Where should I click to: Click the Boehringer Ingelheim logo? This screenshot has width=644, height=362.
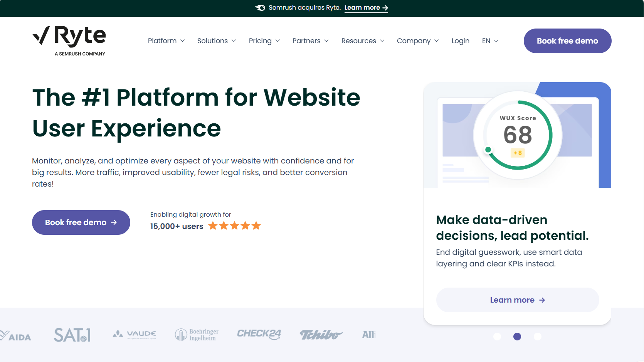point(197,335)
